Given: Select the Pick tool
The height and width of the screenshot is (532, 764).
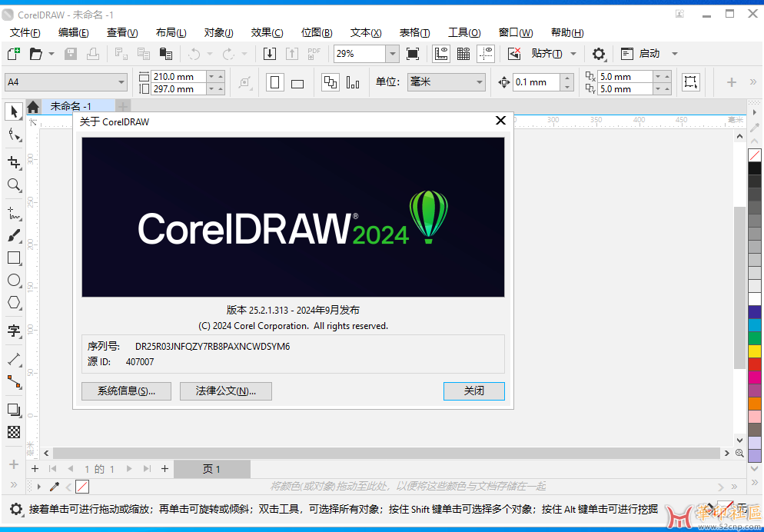Looking at the screenshot, I should [14, 111].
